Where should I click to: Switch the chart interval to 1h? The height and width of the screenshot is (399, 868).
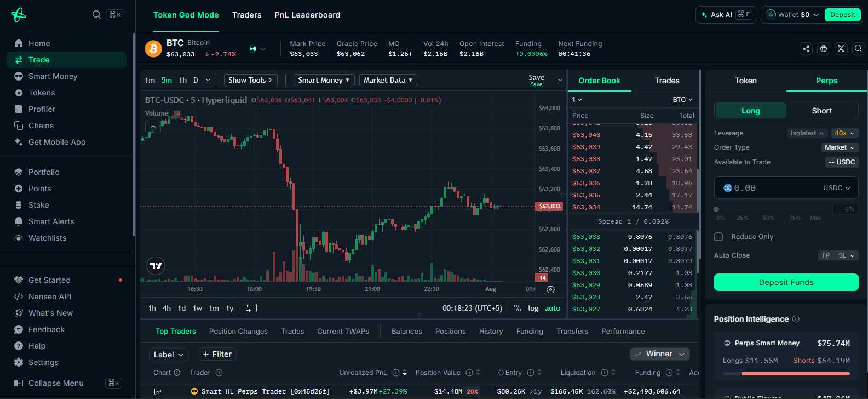coord(183,80)
